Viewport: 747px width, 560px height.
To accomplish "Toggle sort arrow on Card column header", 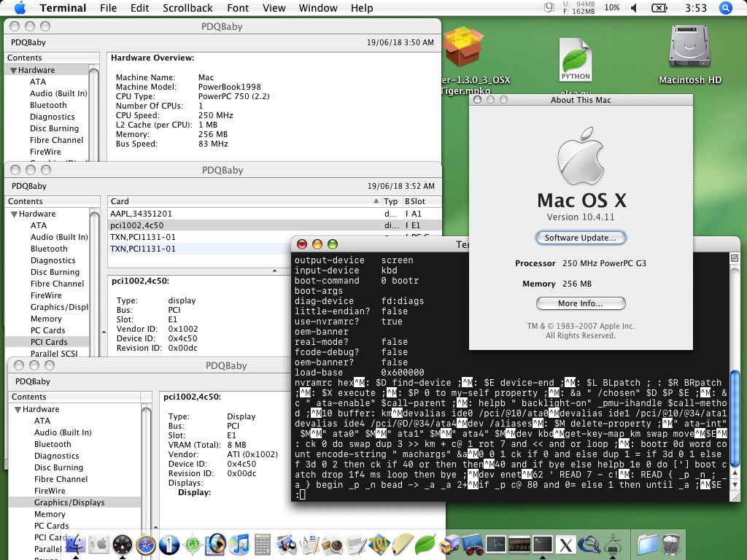I will click(376, 201).
